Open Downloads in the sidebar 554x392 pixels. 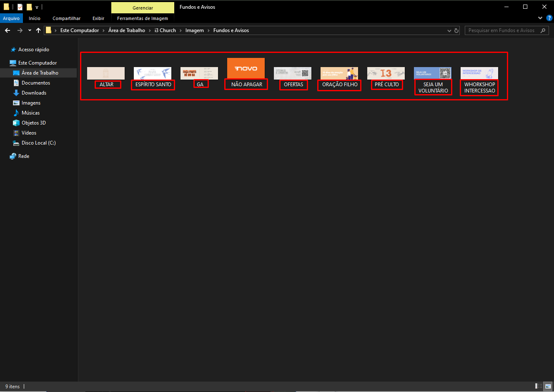pos(34,93)
